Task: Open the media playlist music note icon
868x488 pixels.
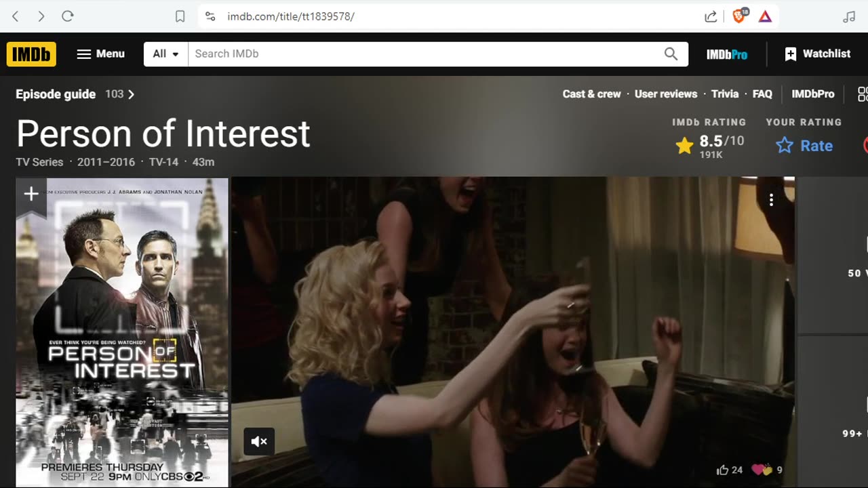Action: pyautogui.click(x=849, y=16)
